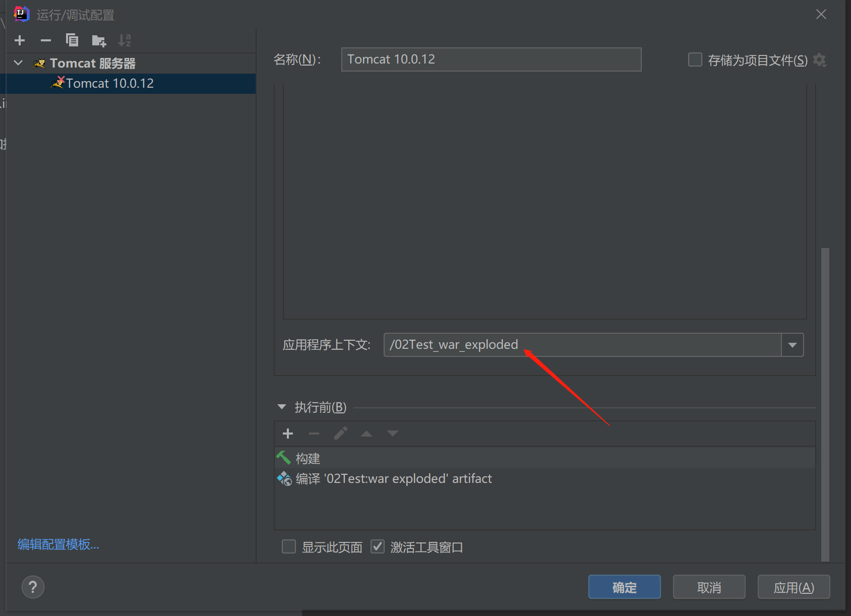The height and width of the screenshot is (616, 851).
Task: Create a new configuration folder
Action: [x=99, y=40]
